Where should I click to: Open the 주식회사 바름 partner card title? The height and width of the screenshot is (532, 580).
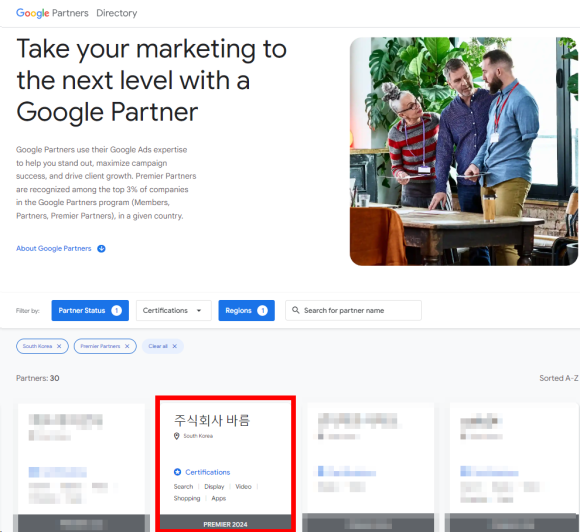pyautogui.click(x=212, y=420)
